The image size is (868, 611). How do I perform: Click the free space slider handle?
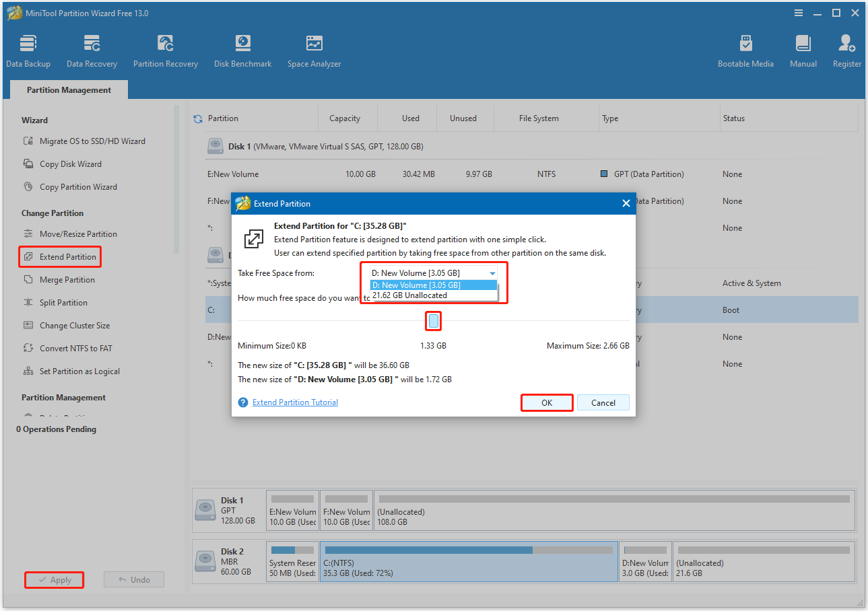433,321
